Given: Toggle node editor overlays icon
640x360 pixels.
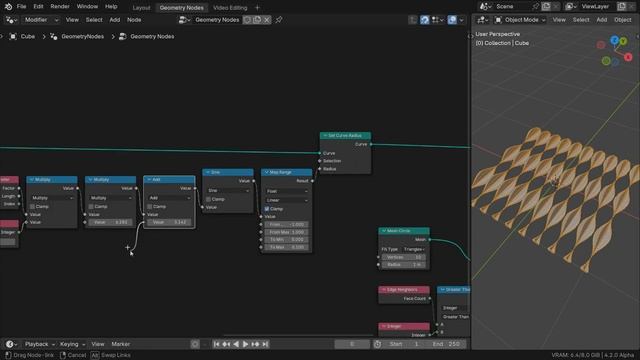Looking at the screenshot, I should point(452,20).
